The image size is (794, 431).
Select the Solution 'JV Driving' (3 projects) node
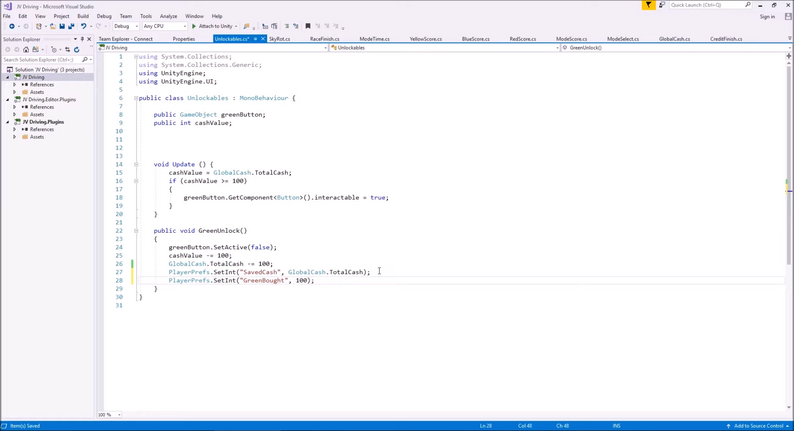pos(50,70)
